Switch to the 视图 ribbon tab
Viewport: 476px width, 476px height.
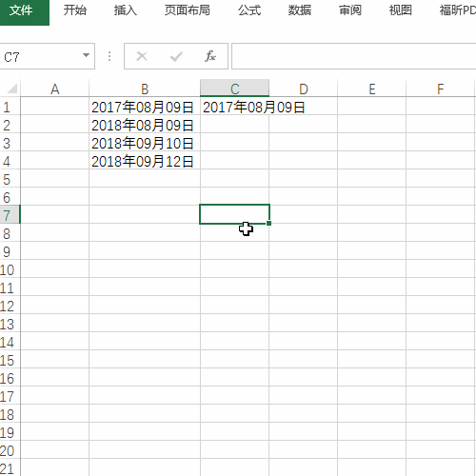401,10
